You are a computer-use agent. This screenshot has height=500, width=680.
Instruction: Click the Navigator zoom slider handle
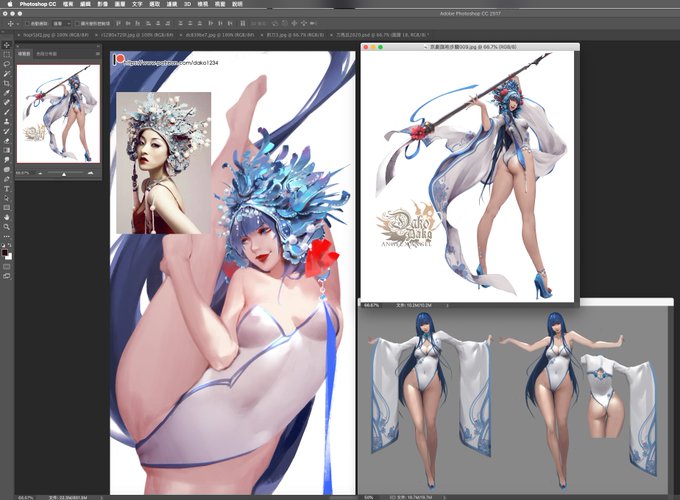[x=64, y=174]
